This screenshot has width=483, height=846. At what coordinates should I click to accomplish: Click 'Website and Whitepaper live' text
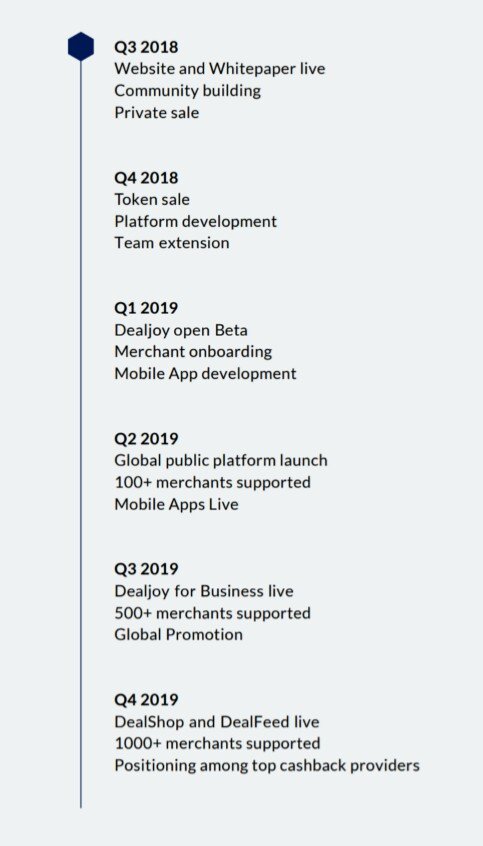coord(220,69)
